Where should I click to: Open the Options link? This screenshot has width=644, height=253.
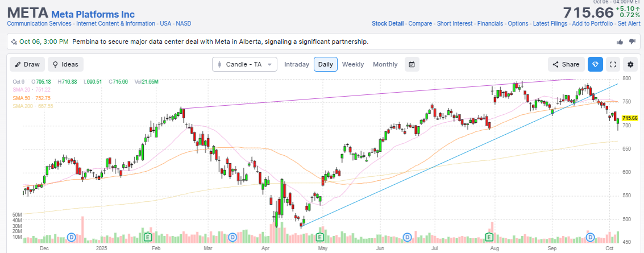pos(518,24)
